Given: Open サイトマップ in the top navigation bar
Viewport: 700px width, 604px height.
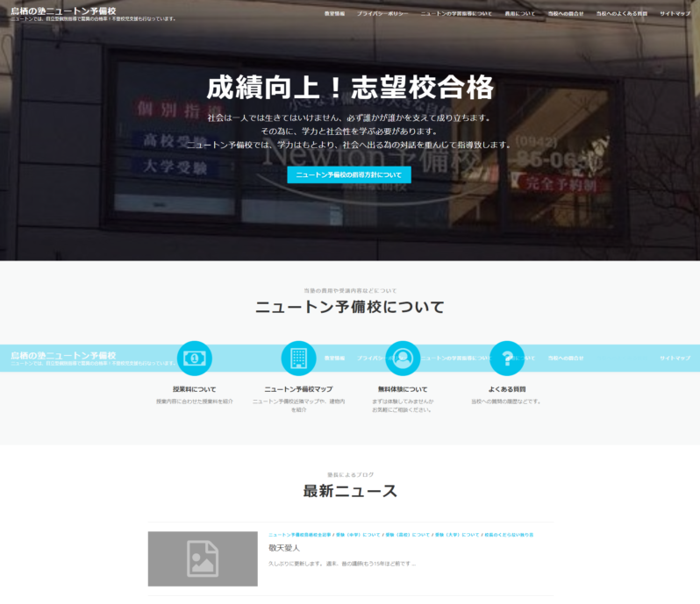Looking at the screenshot, I should point(675,15).
